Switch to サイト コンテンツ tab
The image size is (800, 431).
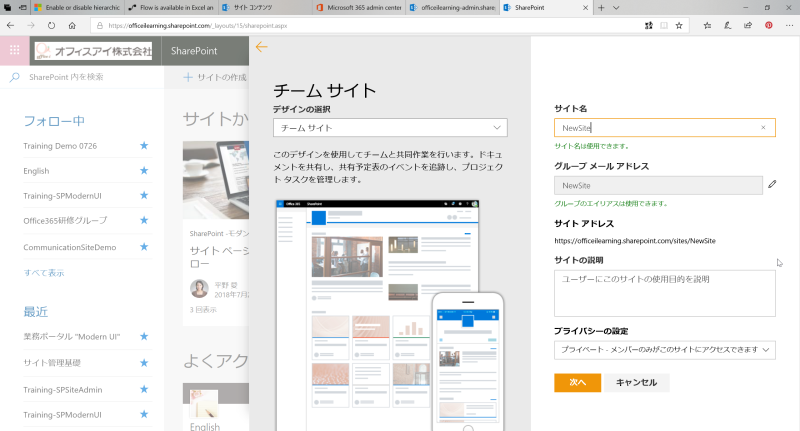(x=265, y=8)
